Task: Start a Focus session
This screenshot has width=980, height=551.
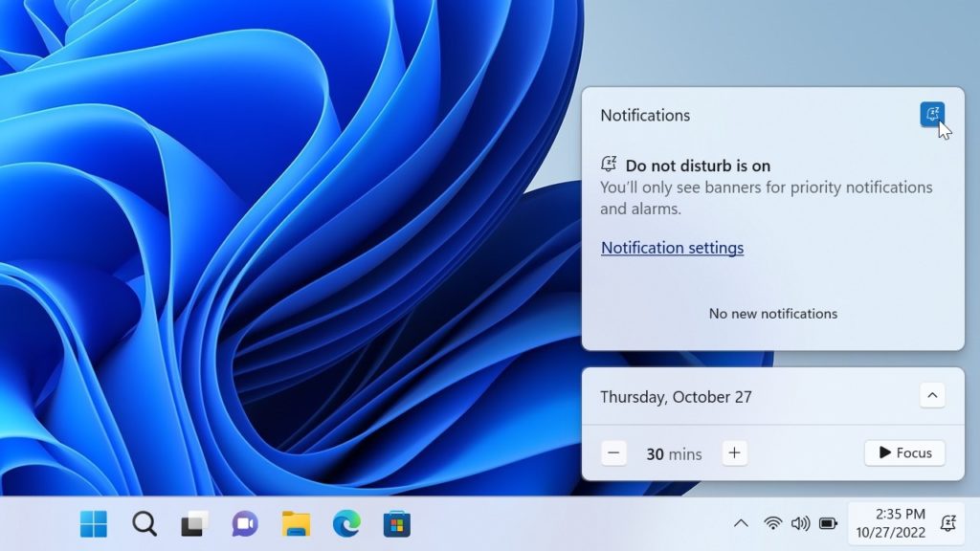Action: pos(903,452)
